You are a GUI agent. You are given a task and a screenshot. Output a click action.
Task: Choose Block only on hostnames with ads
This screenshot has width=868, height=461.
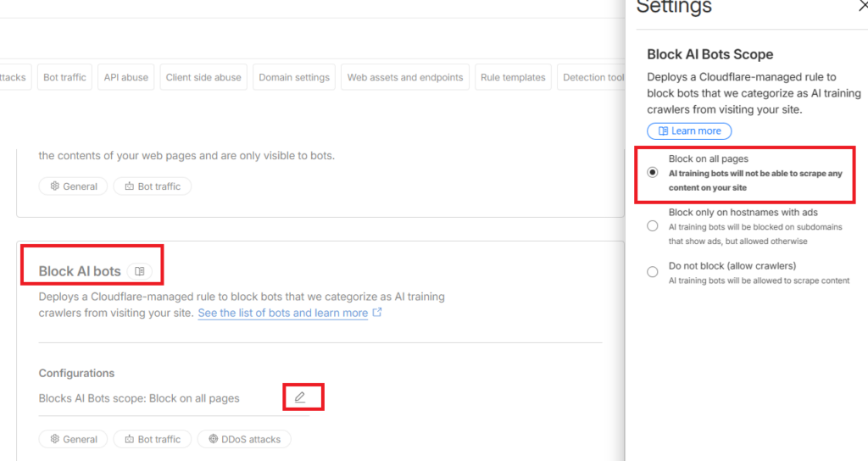tap(652, 226)
